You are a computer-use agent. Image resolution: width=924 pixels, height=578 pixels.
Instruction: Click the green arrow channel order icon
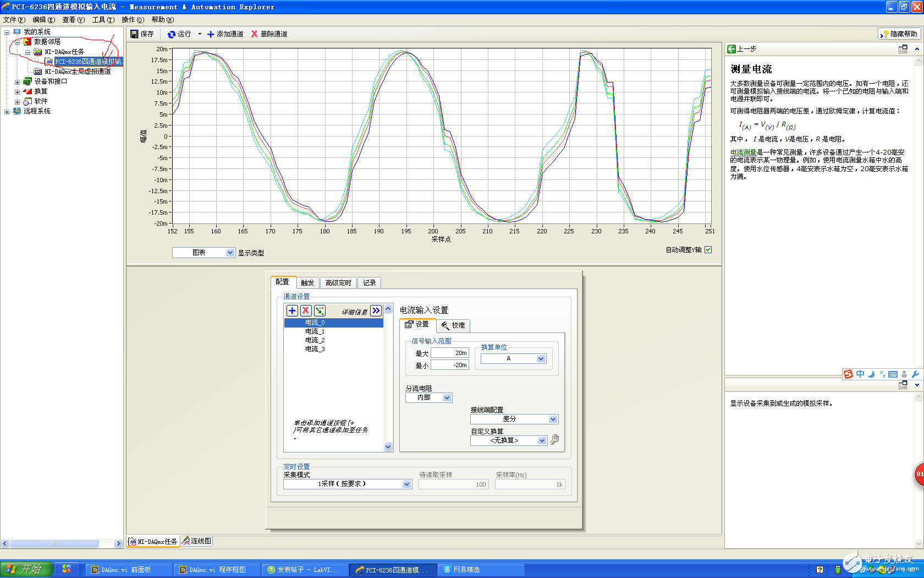(320, 311)
